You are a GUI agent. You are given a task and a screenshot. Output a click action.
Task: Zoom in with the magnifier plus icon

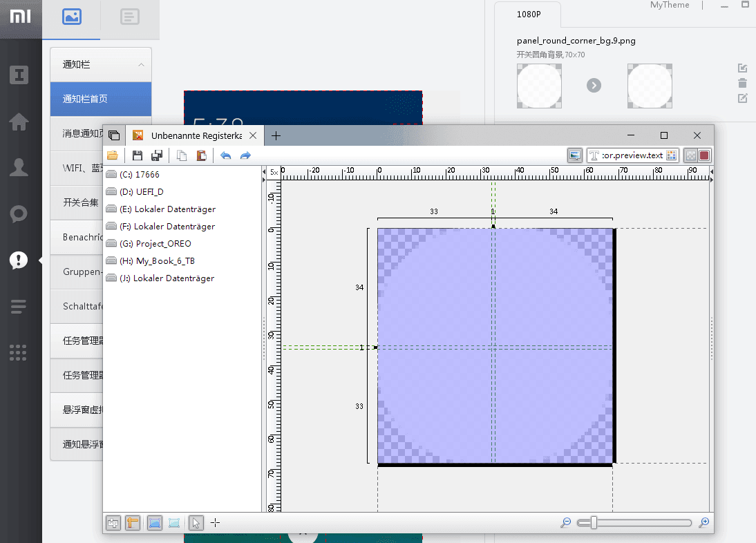[x=704, y=523]
